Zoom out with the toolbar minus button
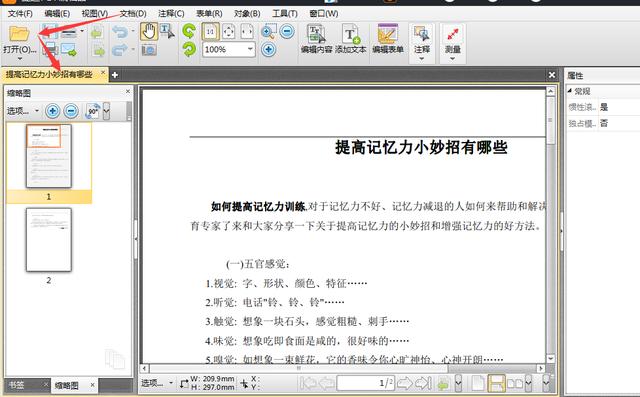The width and height of the screenshot is (640, 397). click(x=287, y=31)
